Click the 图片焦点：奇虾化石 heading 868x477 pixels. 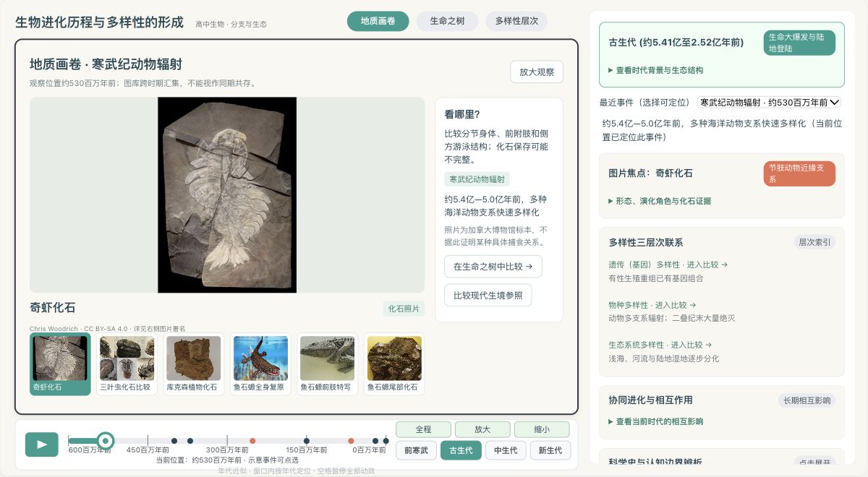click(650, 173)
